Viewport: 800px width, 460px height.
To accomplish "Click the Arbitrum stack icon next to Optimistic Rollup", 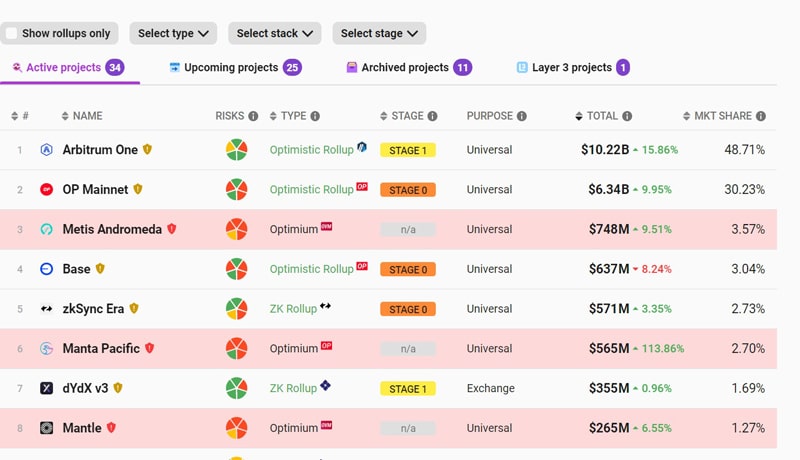I will point(362,147).
